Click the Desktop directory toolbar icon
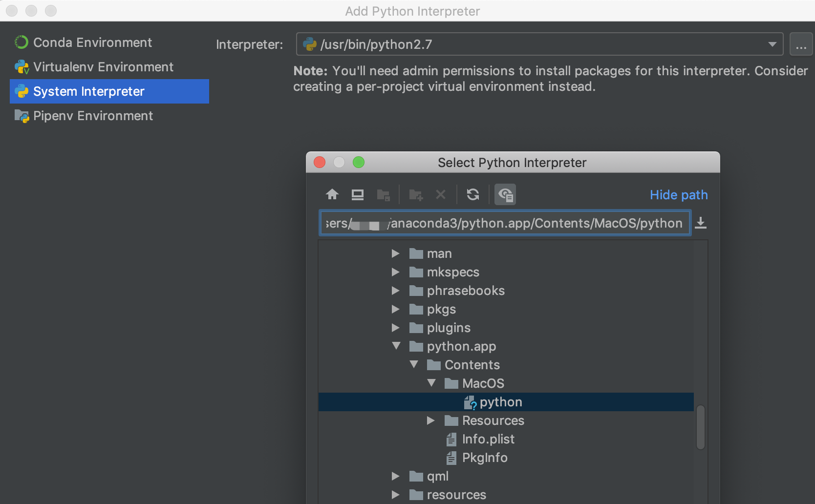The height and width of the screenshot is (504, 815). pos(358,195)
